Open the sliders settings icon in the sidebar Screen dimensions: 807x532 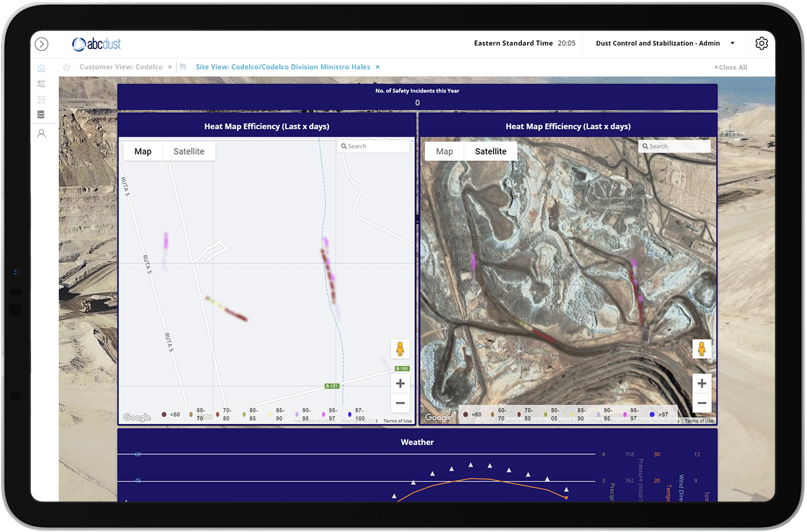(x=42, y=99)
